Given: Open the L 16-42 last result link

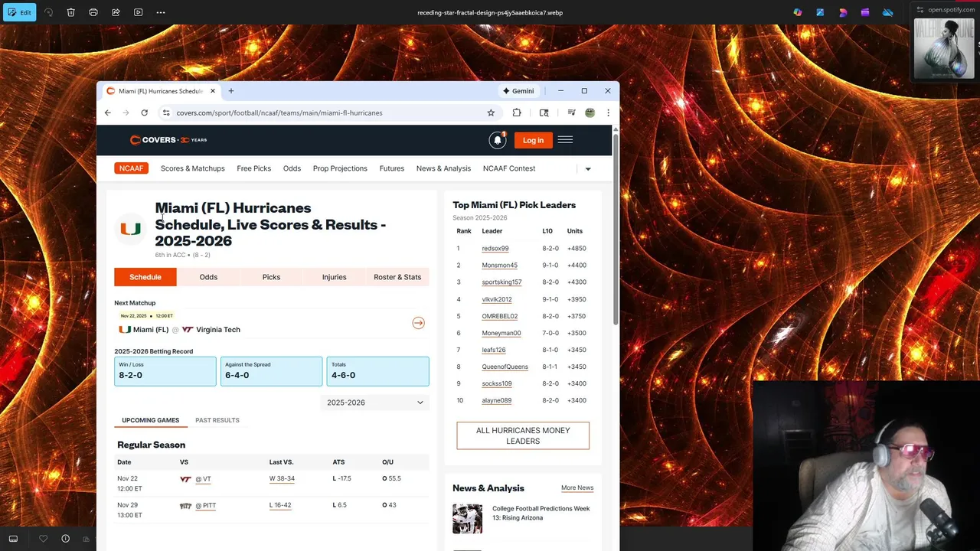Looking at the screenshot, I should (x=280, y=505).
